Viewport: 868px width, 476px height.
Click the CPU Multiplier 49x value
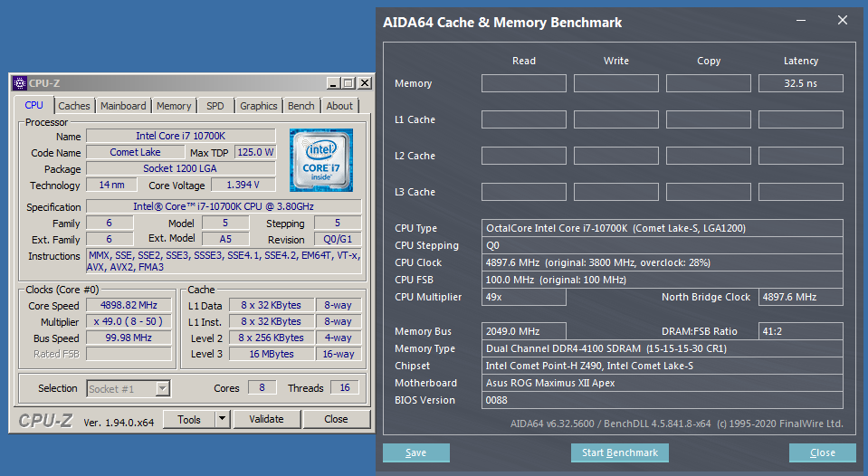coord(524,297)
